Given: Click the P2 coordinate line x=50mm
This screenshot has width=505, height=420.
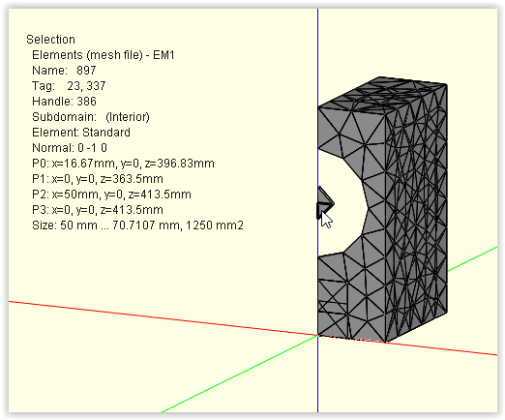Looking at the screenshot, I should click(111, 195).
